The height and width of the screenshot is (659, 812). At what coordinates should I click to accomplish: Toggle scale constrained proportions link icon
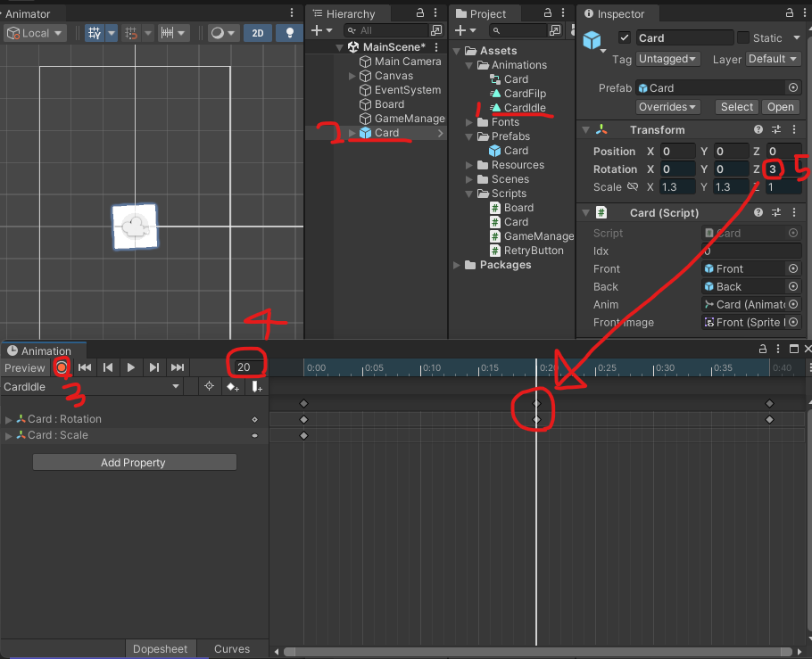tap(633, 187)
